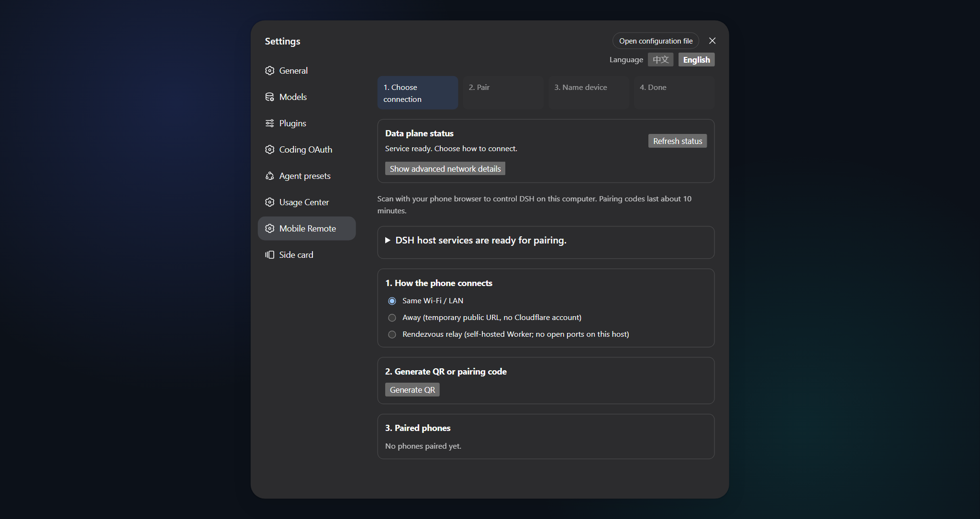The width and height of the screenshot is (980, 519).
Task: Click the Plugins sliders icon
Action: 270,123
